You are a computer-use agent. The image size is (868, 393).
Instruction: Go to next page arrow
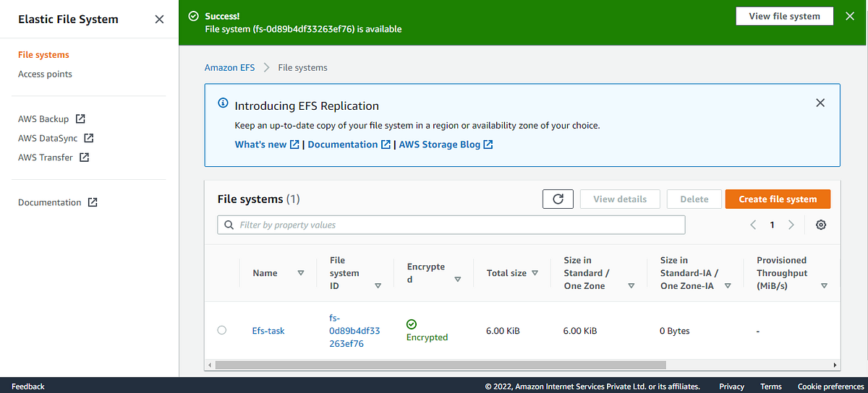coord(791,225)
